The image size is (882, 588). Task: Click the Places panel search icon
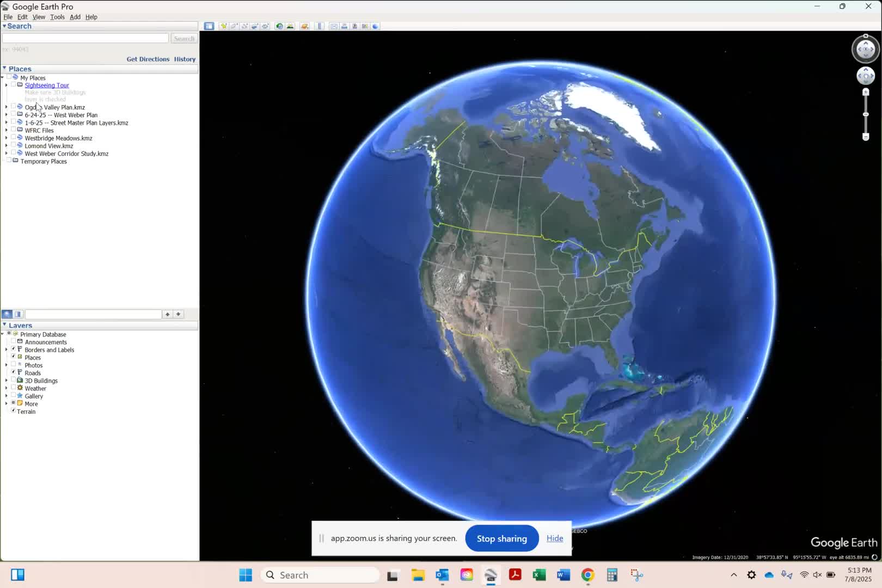point(7,314)
